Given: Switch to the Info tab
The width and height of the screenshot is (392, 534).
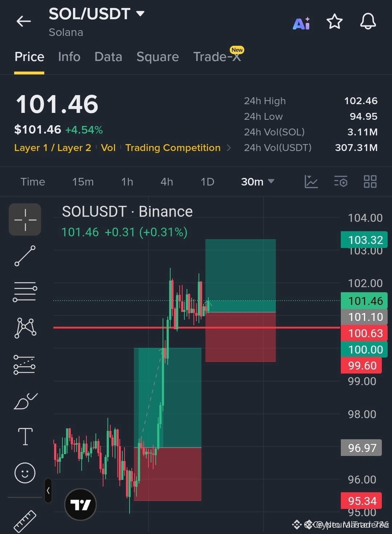Looking at the screenshot, I should (69, 57).
